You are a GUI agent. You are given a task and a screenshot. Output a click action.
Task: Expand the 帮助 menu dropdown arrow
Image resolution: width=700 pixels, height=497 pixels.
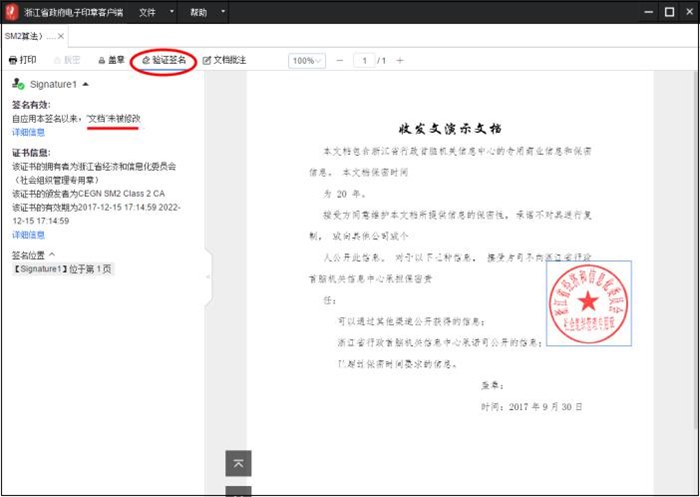[223, 12]
